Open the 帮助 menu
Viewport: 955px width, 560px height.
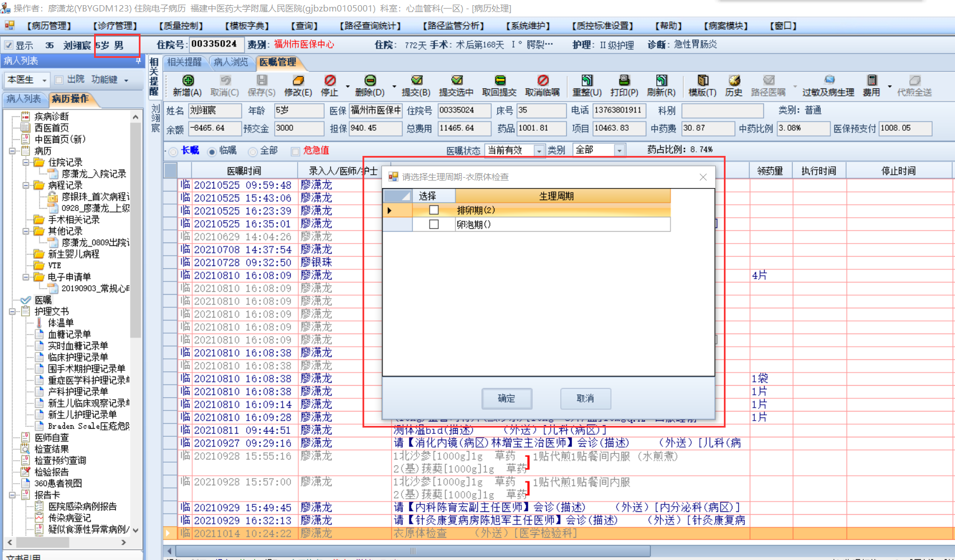click(x=669, y=26)
